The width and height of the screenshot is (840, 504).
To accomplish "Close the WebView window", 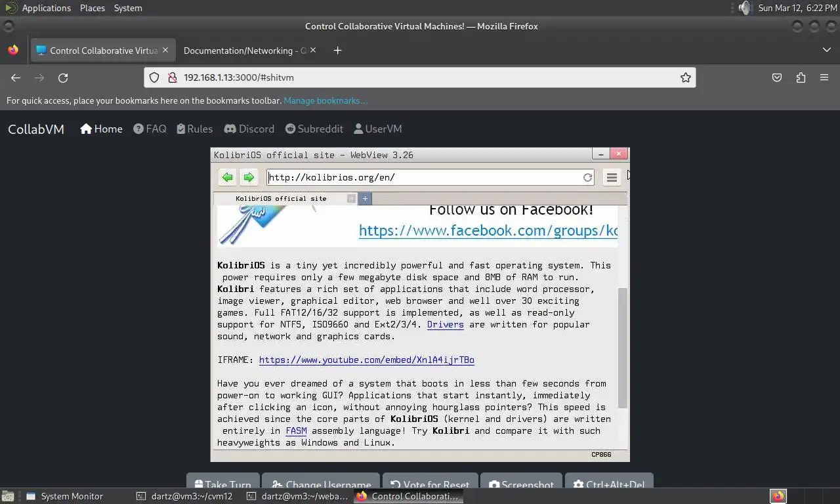I will pyautogui.click(x=619, y=154).
